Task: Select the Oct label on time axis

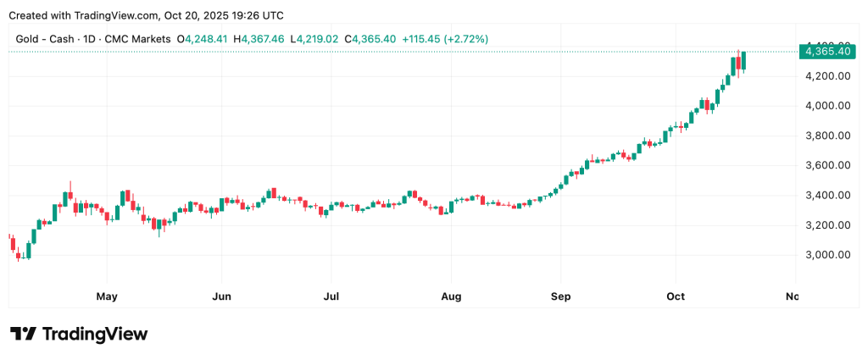Action: click(x=676, y=296)
